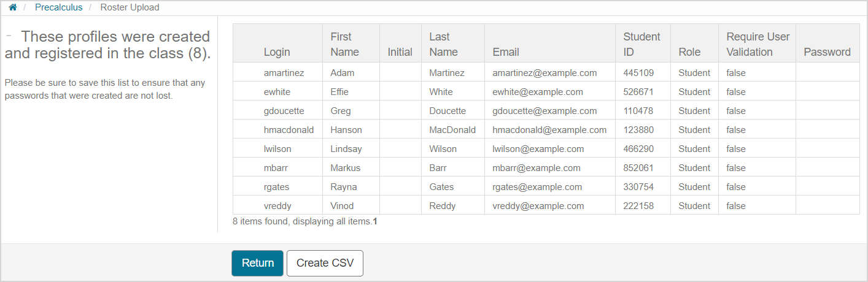Select the mbarr login cell
The height and width of the screenshot is (282, 868).
pyautogui.click(x=276, y=168)
